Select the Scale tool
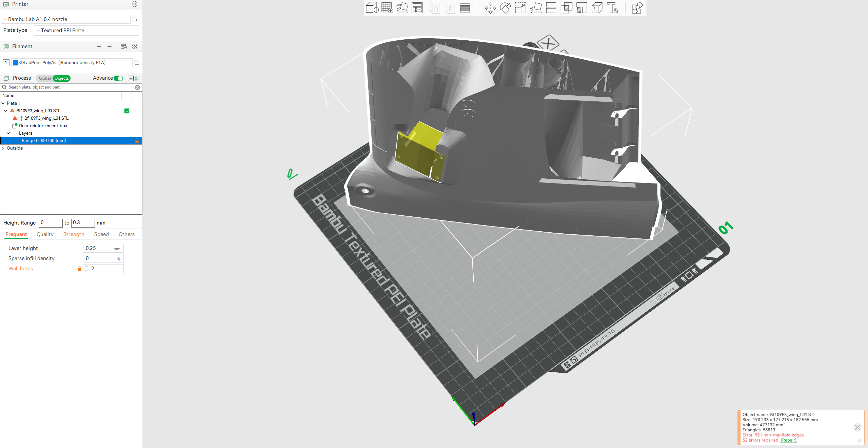Screen dimensions: 868x448 pos(520,8)
